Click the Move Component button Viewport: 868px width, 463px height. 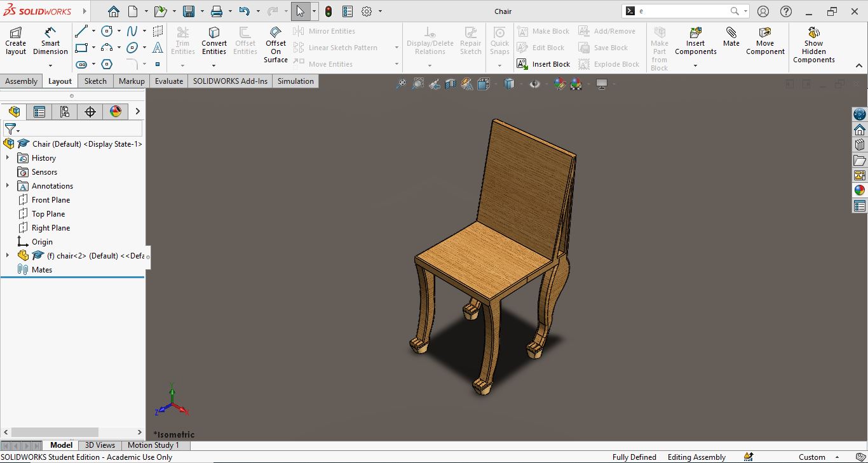coord(765,41)
